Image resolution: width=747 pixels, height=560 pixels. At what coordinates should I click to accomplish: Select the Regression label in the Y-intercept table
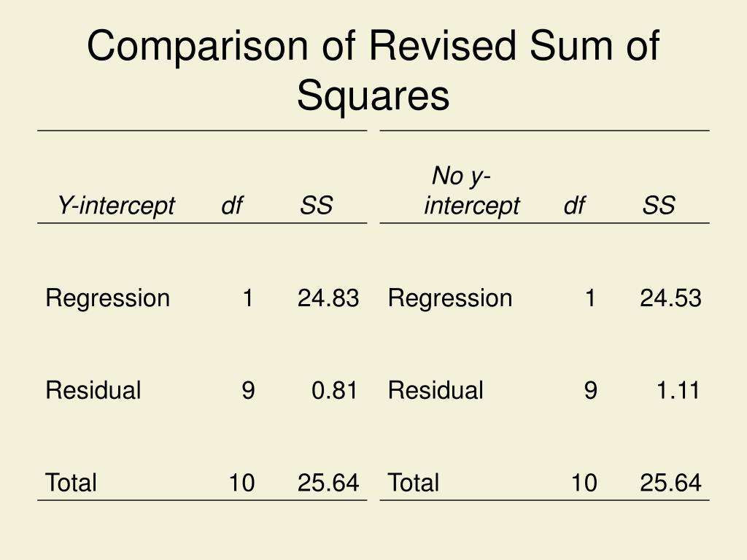pyautogui.click(x=108, y=299)
